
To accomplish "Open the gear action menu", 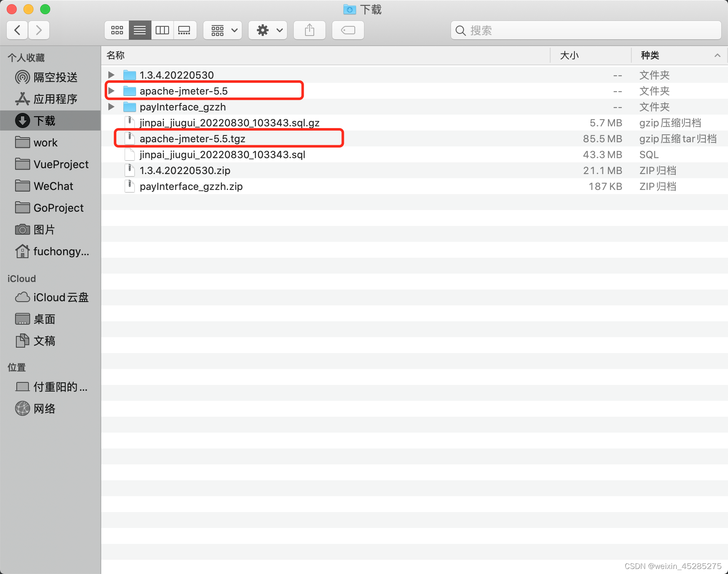I will pyautogui.click(x=268, y=30).
